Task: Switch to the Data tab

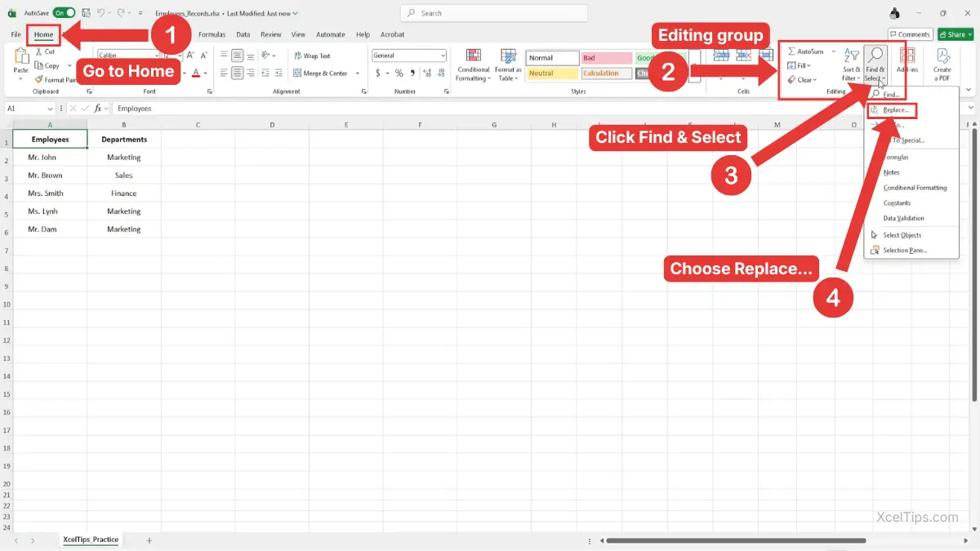Action: pos(243,34)
